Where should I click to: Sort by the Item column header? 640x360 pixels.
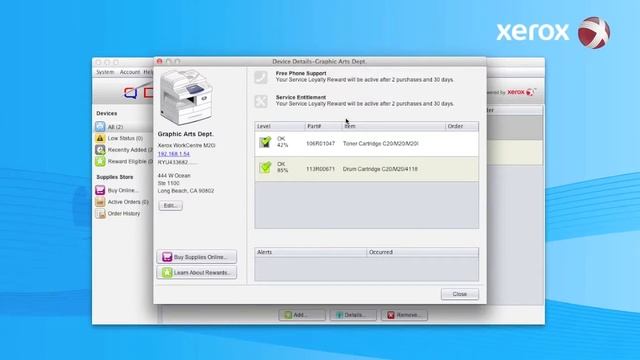pos(393,126)
